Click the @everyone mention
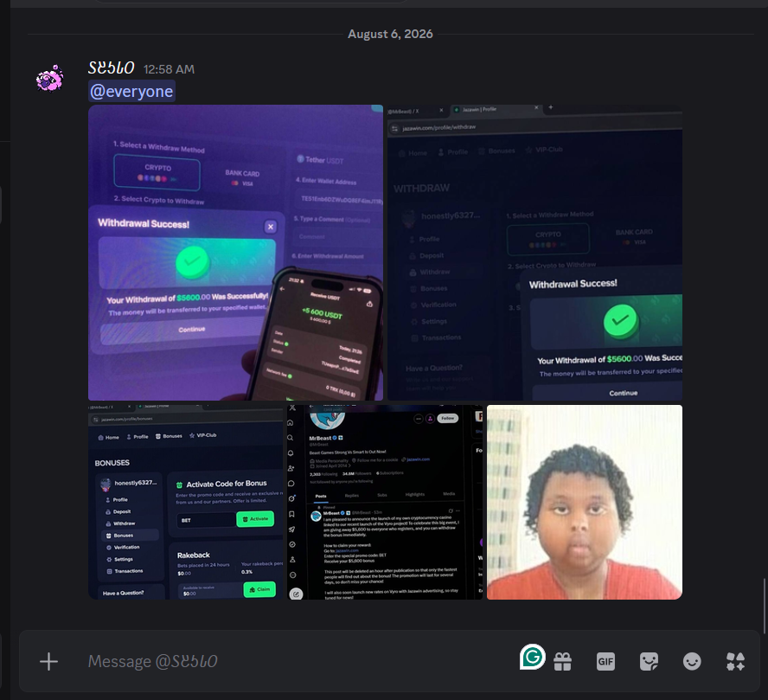This screenshot has width=768, height=700. [x=131, y=91]
